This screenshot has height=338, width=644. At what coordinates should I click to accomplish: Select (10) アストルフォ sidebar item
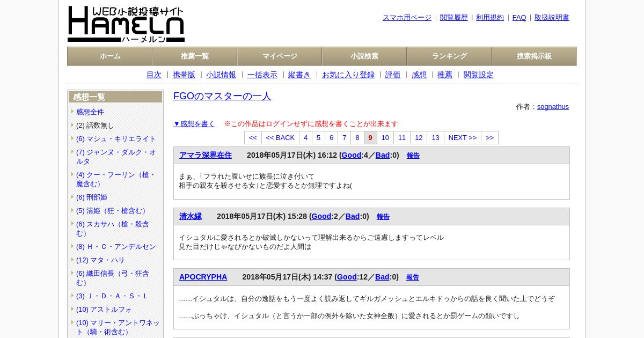point(104,309)
